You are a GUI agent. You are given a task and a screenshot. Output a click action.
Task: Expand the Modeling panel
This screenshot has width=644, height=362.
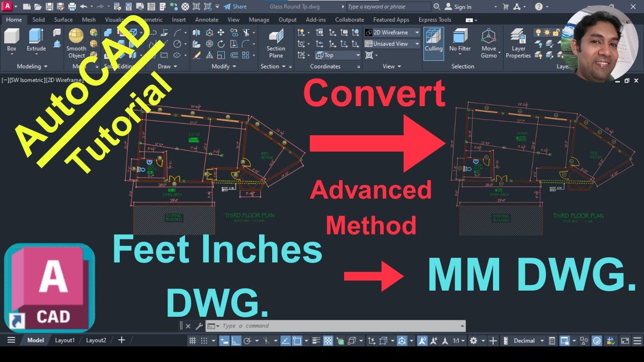point(32,66)
